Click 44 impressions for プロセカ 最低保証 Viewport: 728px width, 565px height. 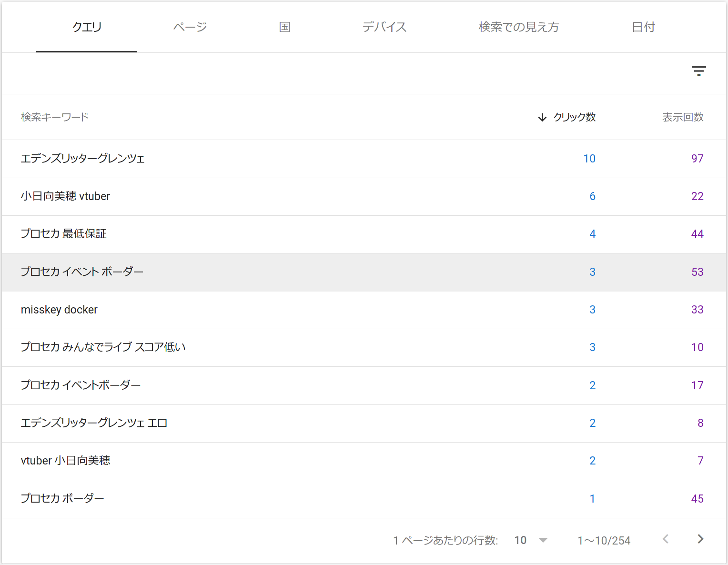[698, 234]
